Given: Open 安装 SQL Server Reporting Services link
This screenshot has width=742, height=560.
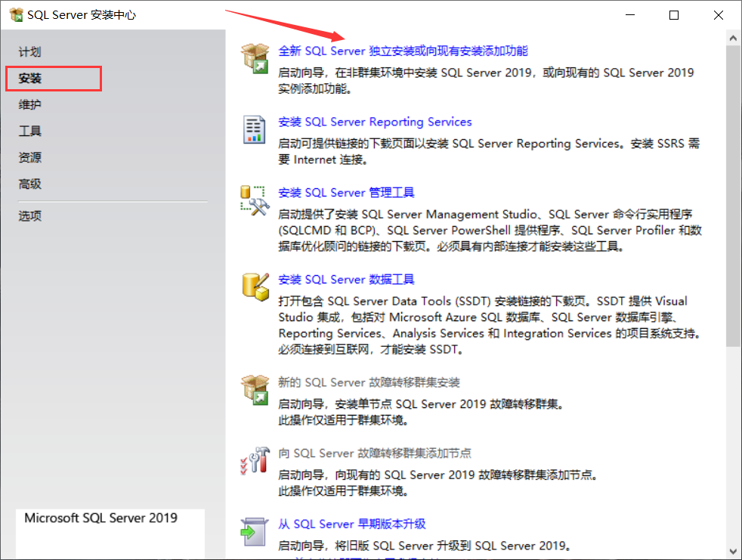Looking at the screenshot, I should pos(375,122).
